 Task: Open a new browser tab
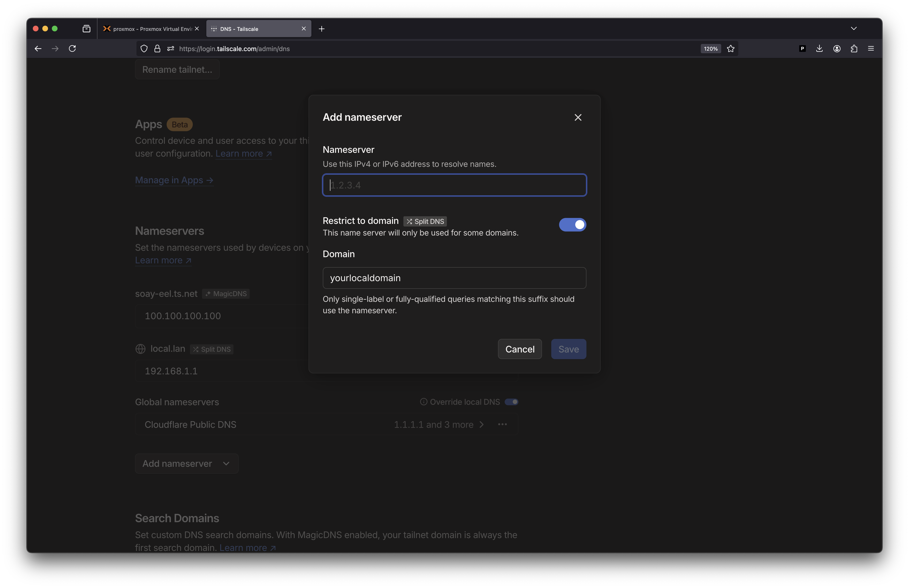(x=321, y=29)
